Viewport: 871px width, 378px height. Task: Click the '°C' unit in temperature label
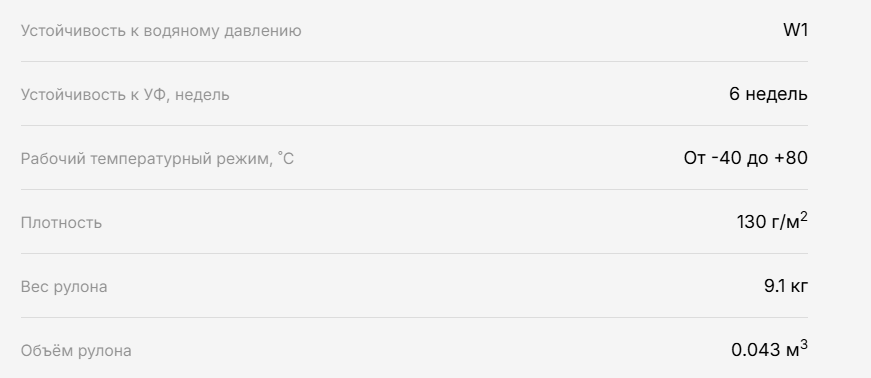click(x=286, y=159)
